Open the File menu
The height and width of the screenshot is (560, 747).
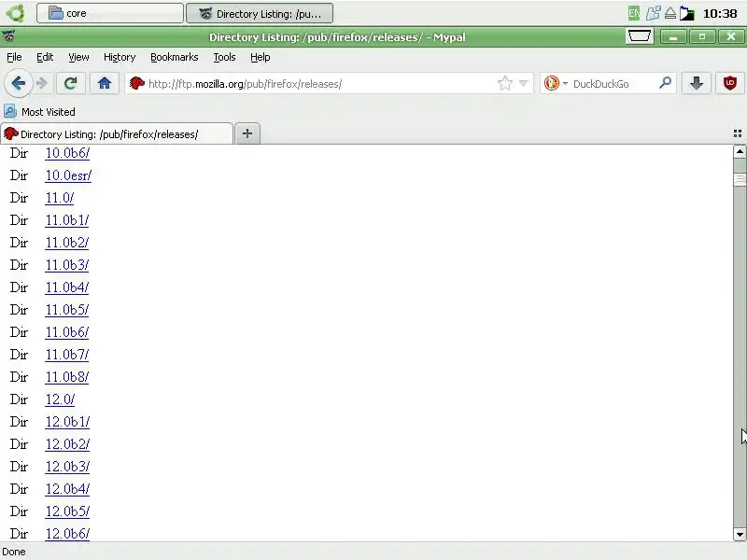pos(14,57)
